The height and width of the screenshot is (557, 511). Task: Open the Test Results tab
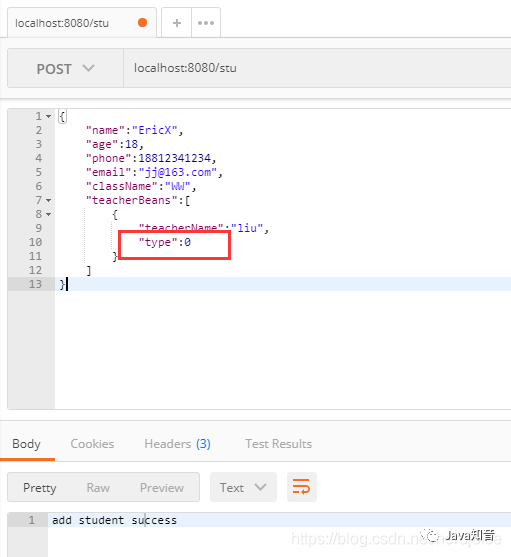[278, 444]
